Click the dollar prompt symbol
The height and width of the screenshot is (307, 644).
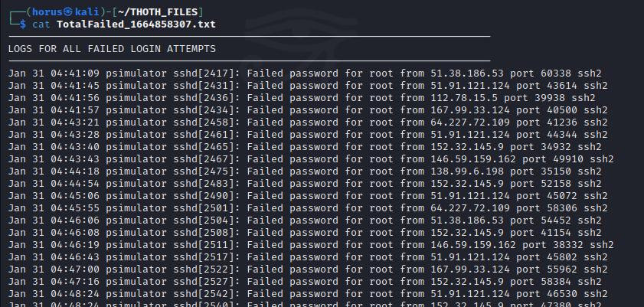[23, 24]
